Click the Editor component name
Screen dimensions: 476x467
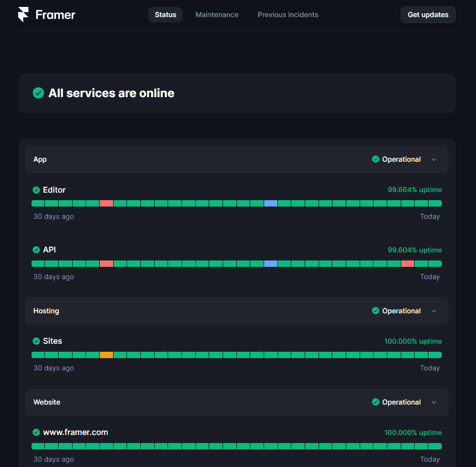(x=54, y=190)
